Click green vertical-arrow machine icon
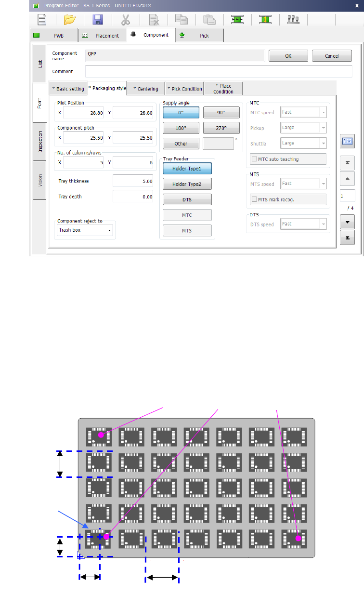 pyautogui.click(x=265, y=19)
